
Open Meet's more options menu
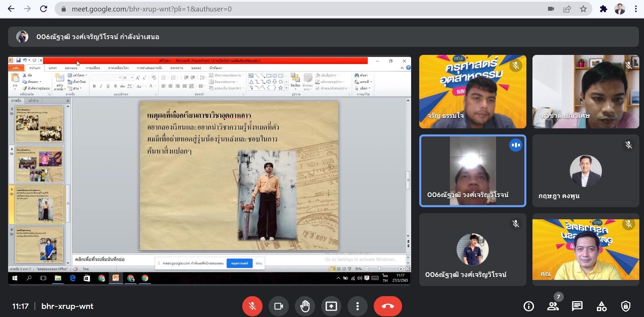pos(358,306)
